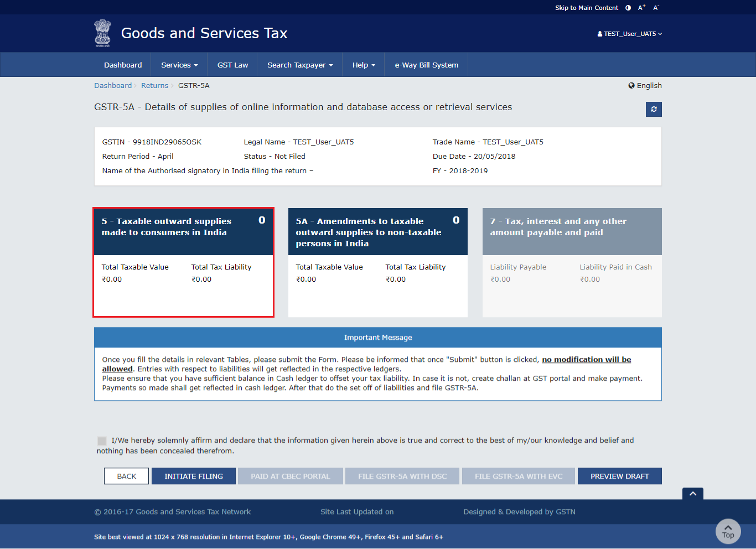Decrease font size with A- icon
756x549 pixels.
tap(656, 8)
